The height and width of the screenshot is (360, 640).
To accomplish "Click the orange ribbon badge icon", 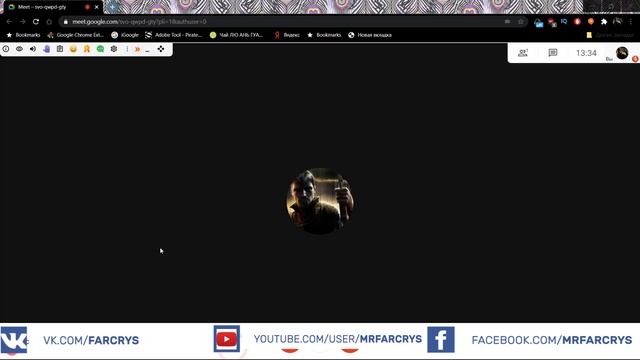I will pyautogui.click(x=87, y=49).
